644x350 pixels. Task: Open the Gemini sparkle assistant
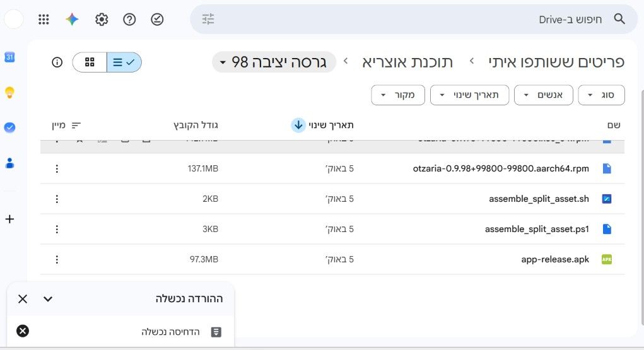(x=72, y=20)
